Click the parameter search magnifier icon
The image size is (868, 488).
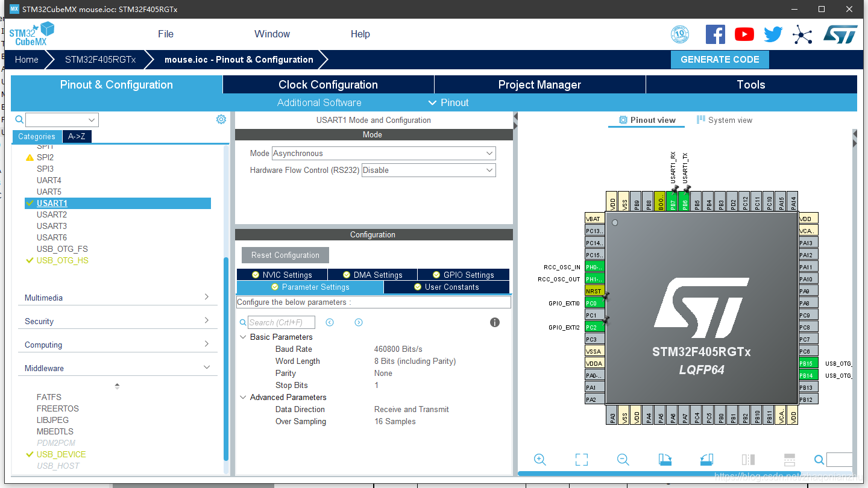coord(243,323)
